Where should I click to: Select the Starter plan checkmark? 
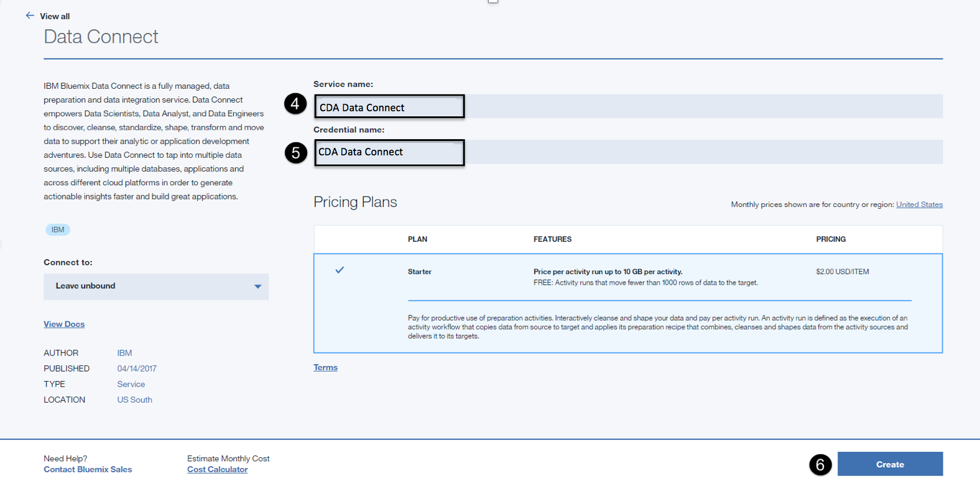(x=340, y=270)
